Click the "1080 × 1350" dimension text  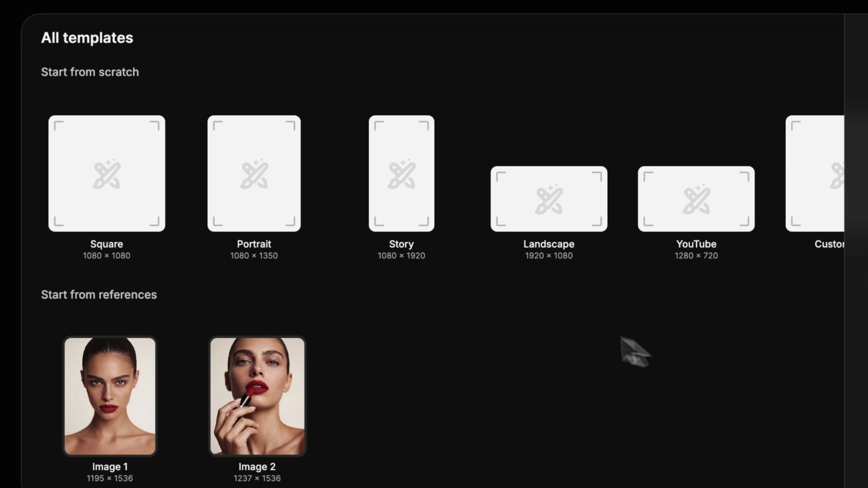(254, 256)
